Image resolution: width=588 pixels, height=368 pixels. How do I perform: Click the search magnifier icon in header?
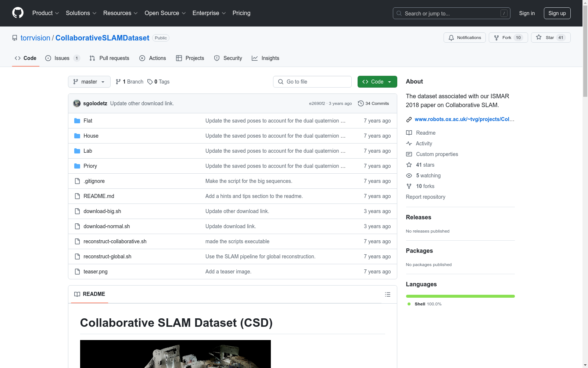399,13
